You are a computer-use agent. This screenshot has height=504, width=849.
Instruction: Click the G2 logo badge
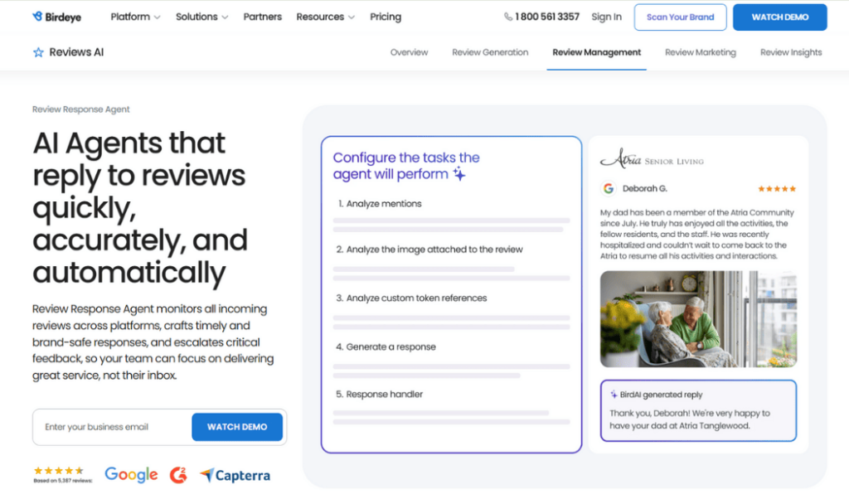pos(178,475)
